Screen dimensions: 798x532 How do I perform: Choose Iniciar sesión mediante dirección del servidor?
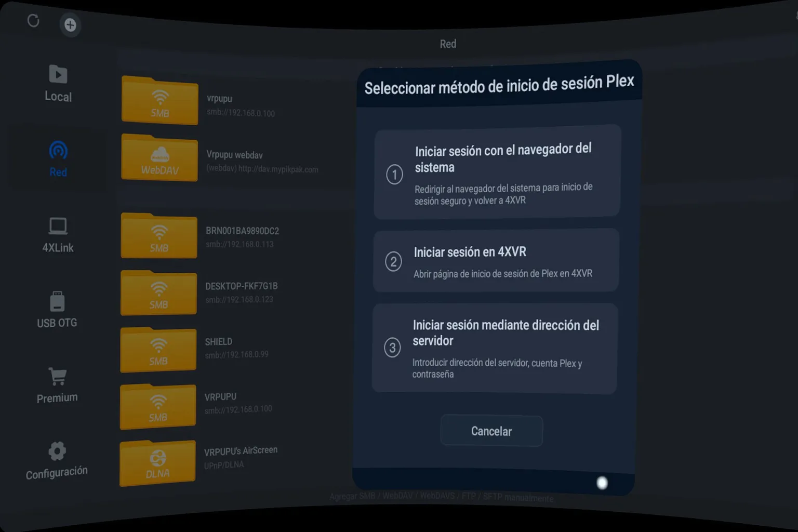pos(495,349)
